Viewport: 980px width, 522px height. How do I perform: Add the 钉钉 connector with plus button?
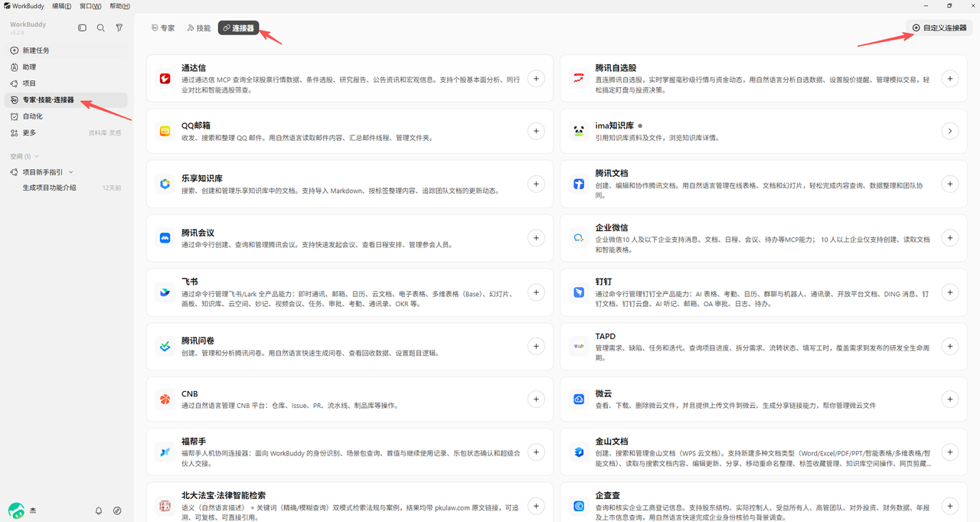(949, 292)
